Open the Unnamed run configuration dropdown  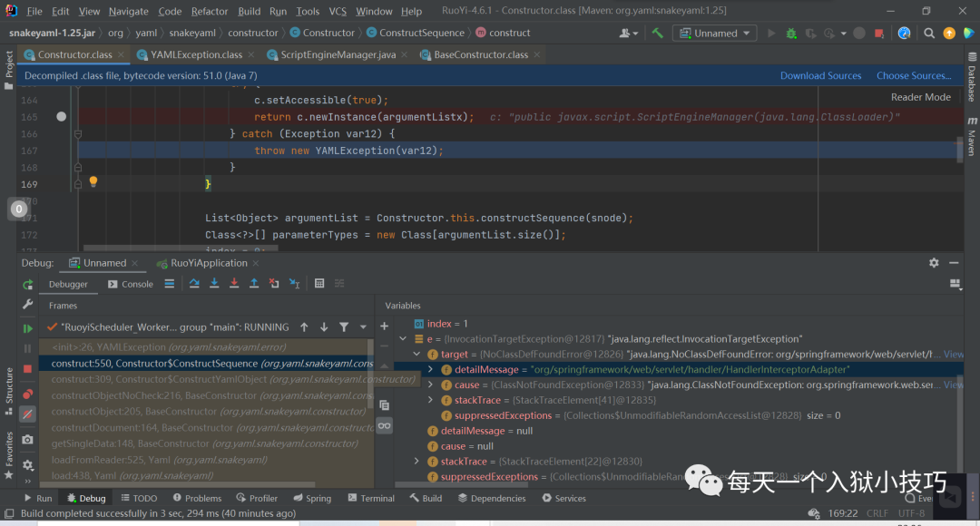(714, 34)
